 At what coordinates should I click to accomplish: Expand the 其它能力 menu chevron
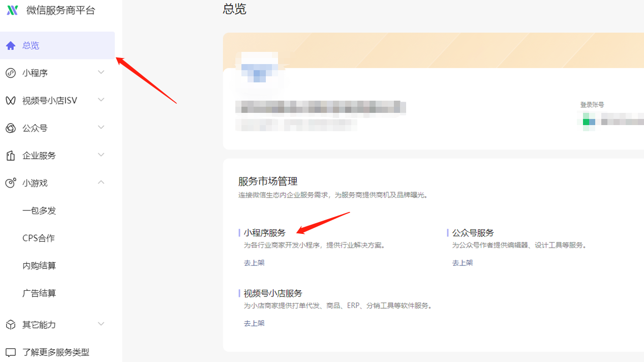(x=101, y=324)
